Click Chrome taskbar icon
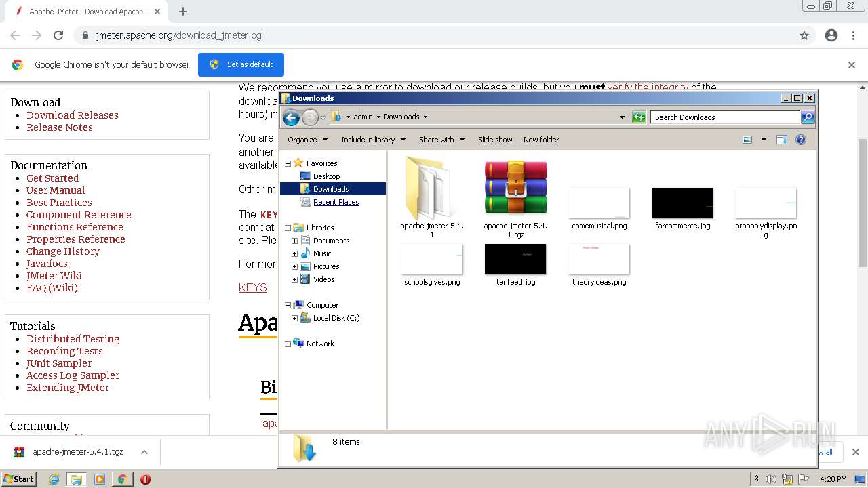Viewport: 868px width, 488px height. point(122,479)
